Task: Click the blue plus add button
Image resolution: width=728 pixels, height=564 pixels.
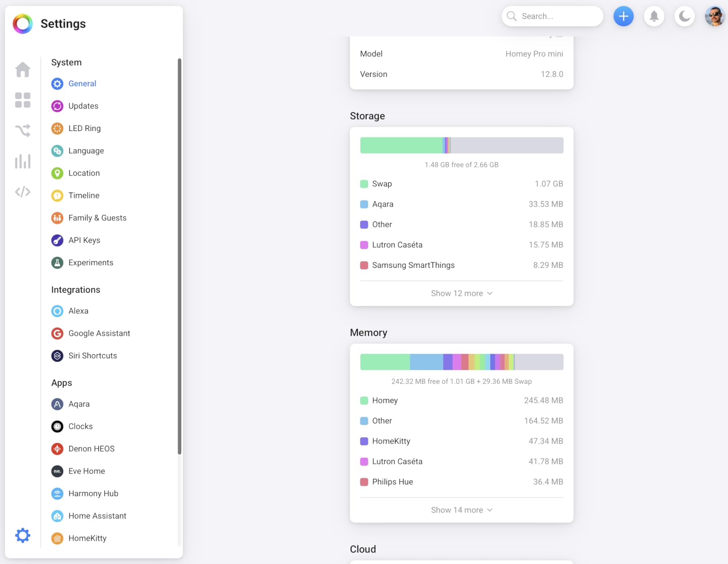Action: click(x=624, y=16)
